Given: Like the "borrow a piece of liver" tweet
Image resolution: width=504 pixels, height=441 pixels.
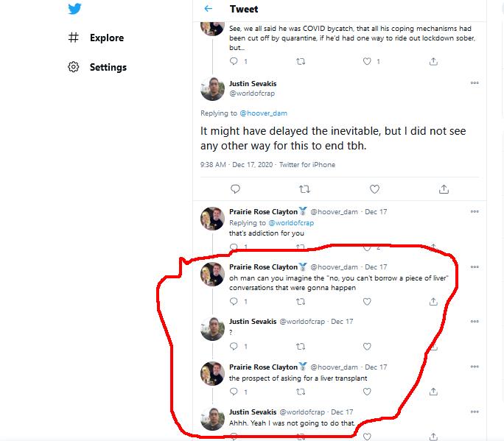Looking at the screenshot, I should 367,301.
